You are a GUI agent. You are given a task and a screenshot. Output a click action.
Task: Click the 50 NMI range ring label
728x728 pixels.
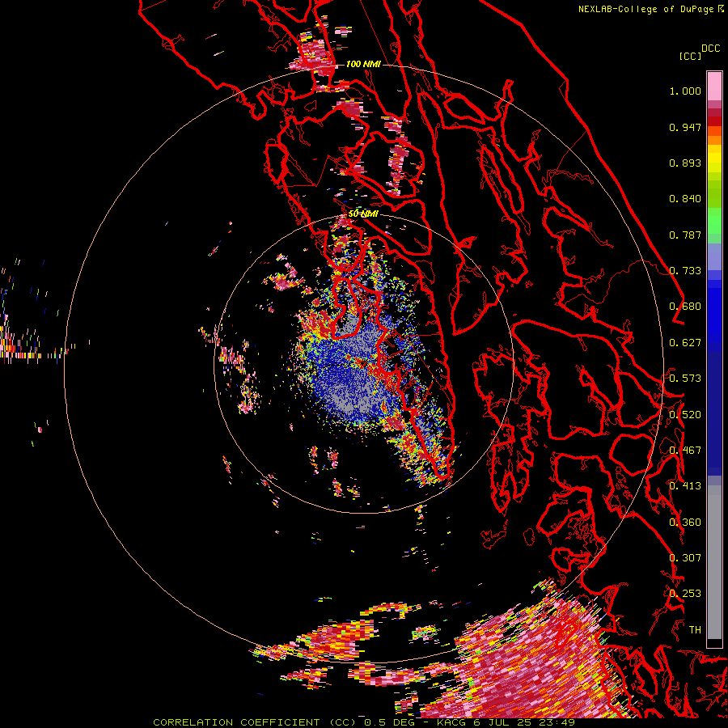(x=363, y=214)
